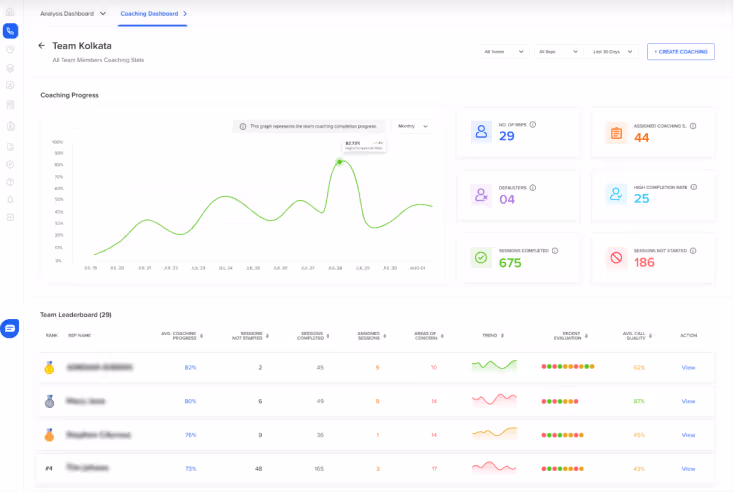The image size is (734, 492).
Task: Show info for Sessions Not Started
Action: coord(693,251)
